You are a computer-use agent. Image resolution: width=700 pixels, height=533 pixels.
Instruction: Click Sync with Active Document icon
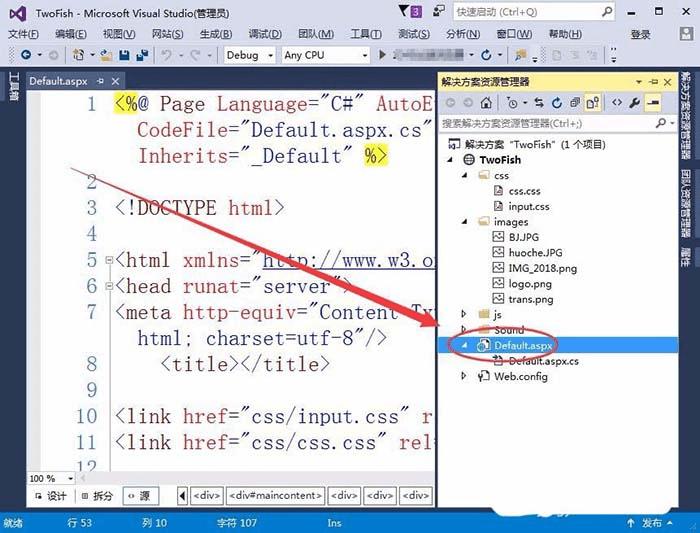539,103
